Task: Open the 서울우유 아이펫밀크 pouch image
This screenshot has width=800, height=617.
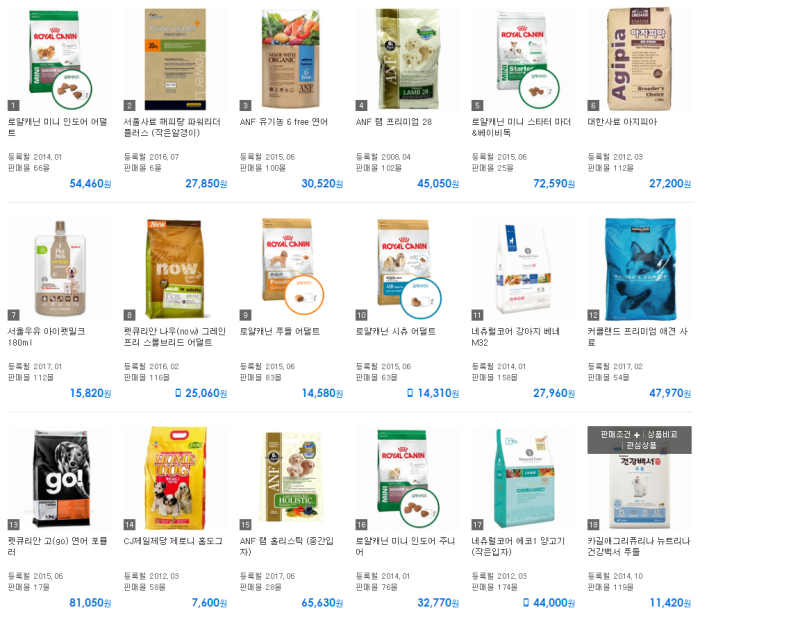Action: click(60, 268)
